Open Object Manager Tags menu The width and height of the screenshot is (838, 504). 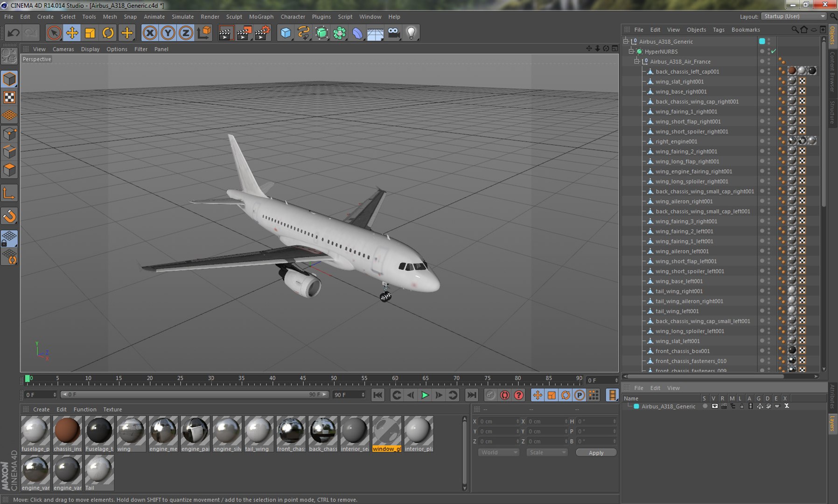pyautogui.click(x=719, y=29)
